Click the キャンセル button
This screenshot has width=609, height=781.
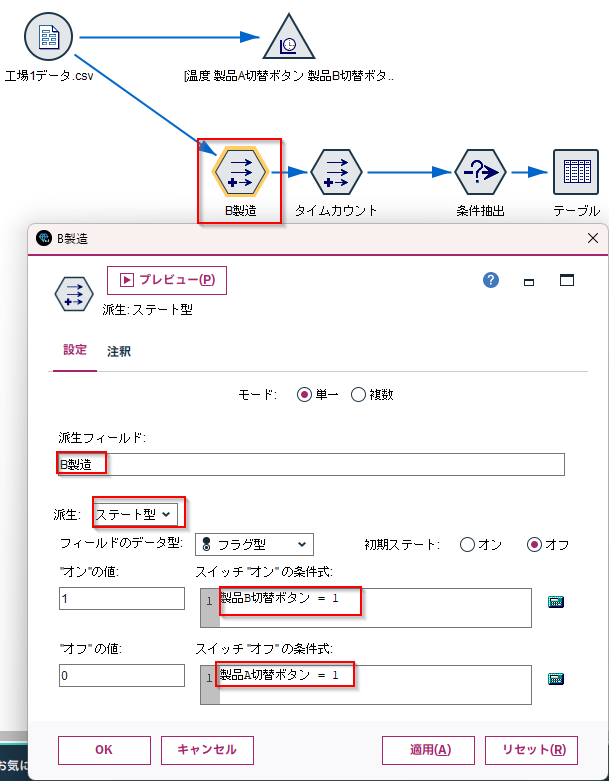pyautogui.click(x=207, y=750)
